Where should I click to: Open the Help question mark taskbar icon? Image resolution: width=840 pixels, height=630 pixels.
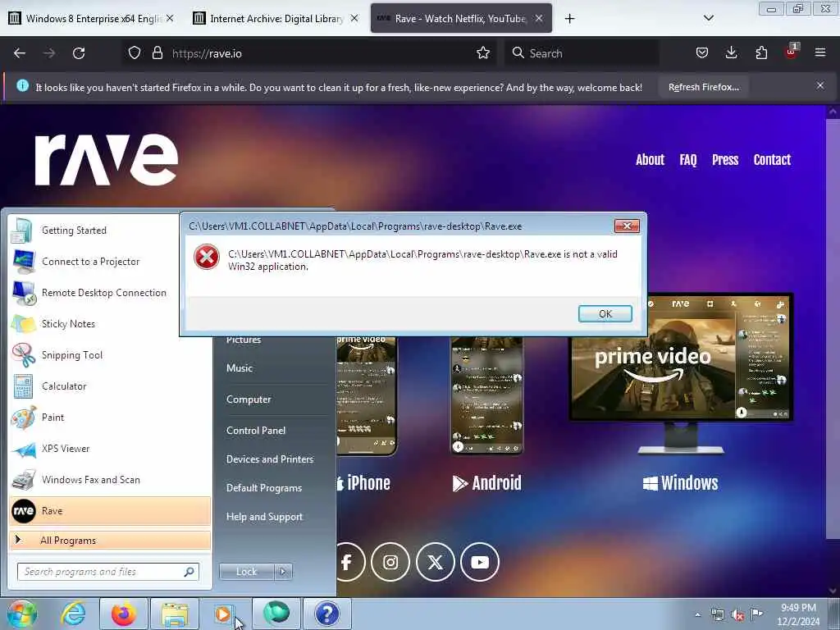pos(326,614)
